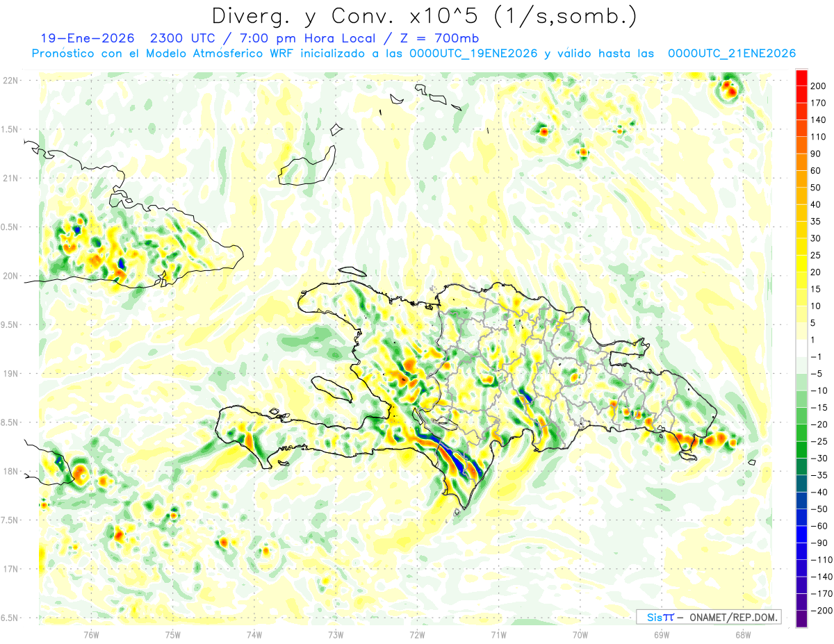Click the 0.5N latitude label
Viewport: 834px width, 644px height.
click(x=10, y=227)
